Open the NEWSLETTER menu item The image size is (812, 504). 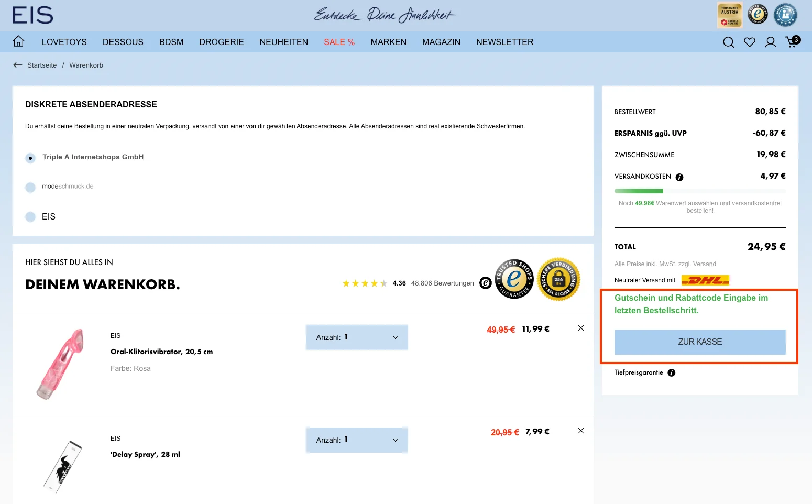(x=505, y=42)
